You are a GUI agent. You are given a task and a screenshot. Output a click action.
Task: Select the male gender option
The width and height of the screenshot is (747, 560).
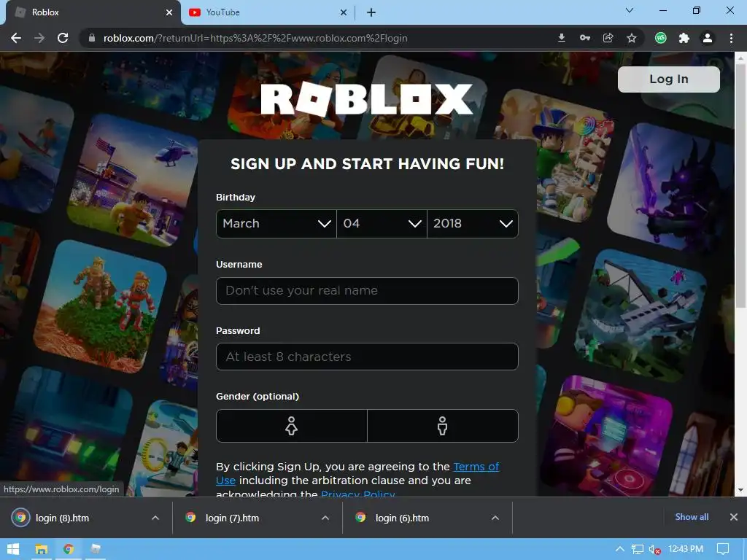click(x=443, y=426)
